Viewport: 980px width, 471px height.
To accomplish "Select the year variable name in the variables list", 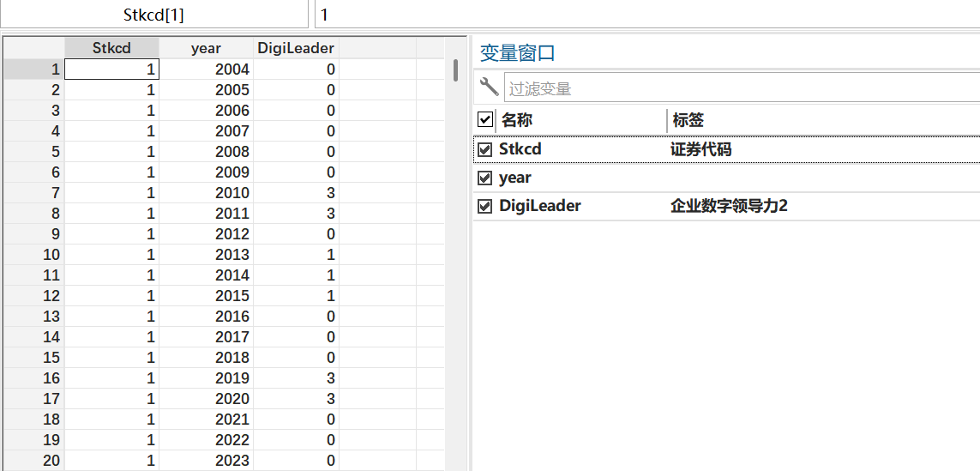I will point(515,178).
